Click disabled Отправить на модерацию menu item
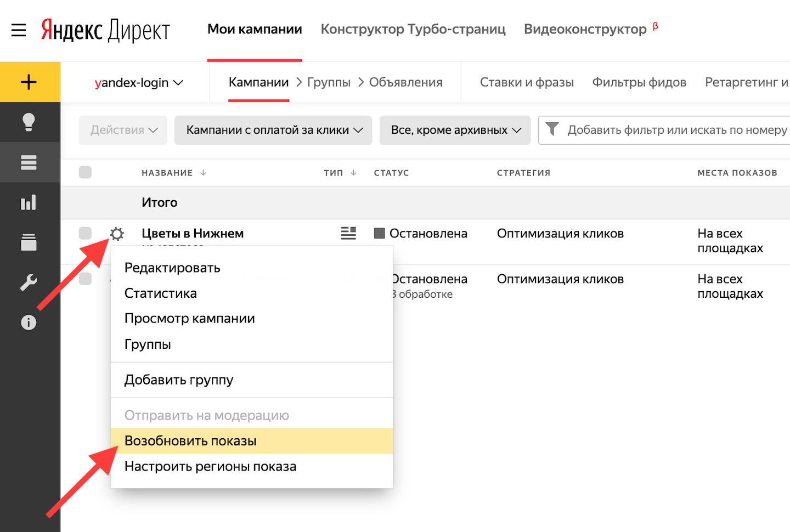 coord(252,415)
